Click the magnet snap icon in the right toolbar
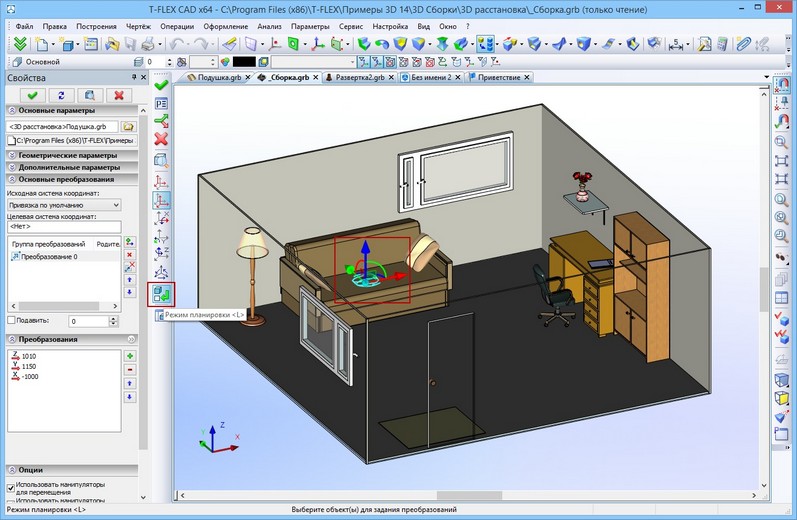Image resolution: width=797 pixels, height=520 pixels. pyautogui.click(x=782, y=83)
